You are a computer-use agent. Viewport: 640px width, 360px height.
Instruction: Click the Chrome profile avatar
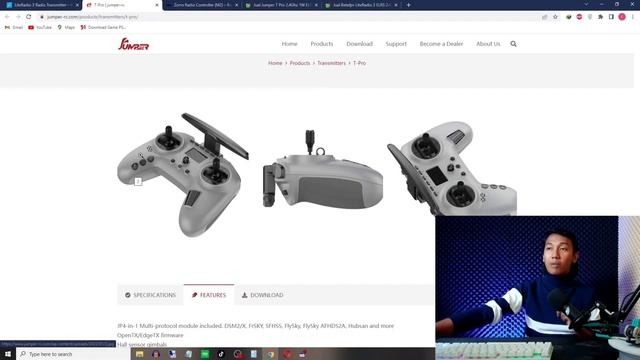[622, 17]
